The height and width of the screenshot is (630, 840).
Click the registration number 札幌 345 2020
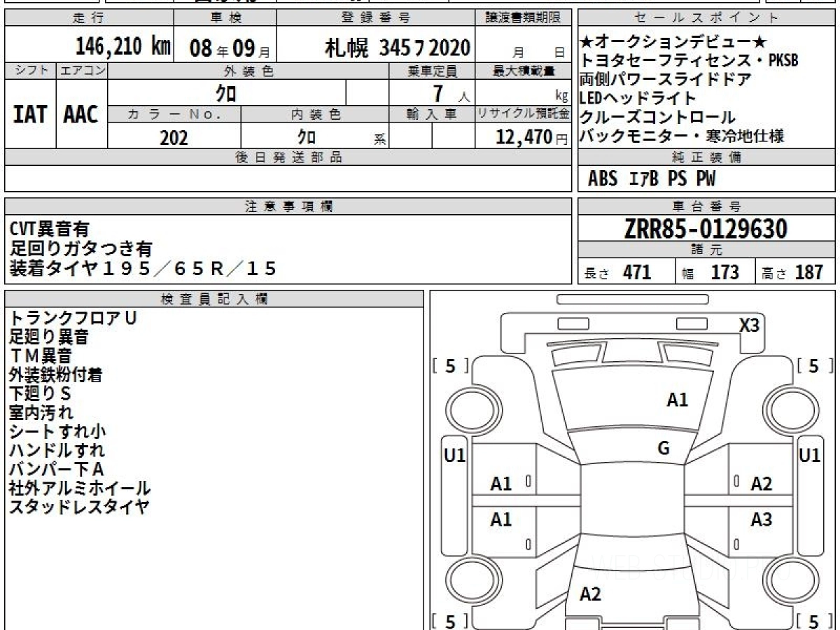tap(397, 48)
